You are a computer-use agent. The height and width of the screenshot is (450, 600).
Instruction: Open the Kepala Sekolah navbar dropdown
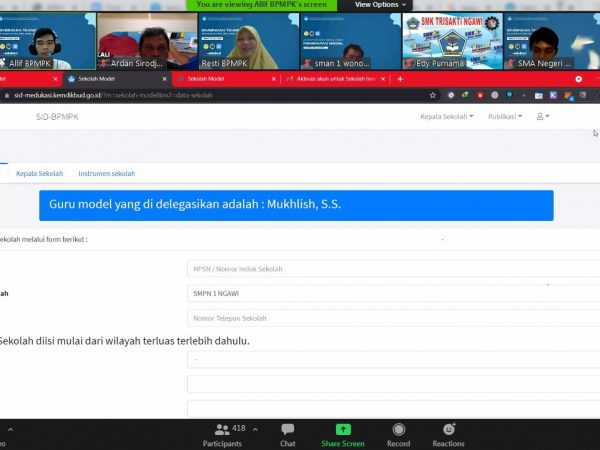pyautogui.click(x=447, y=116)
